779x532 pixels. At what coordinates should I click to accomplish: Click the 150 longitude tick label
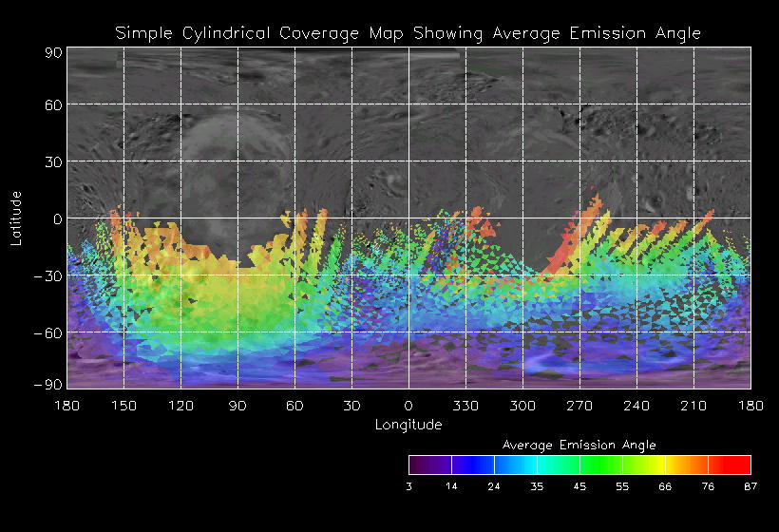pos(123,406)
